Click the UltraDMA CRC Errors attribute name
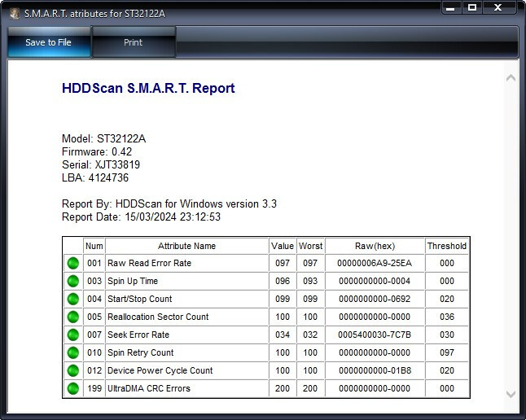The width and height of the screenshot is (526, 420). tap(149, 388)
